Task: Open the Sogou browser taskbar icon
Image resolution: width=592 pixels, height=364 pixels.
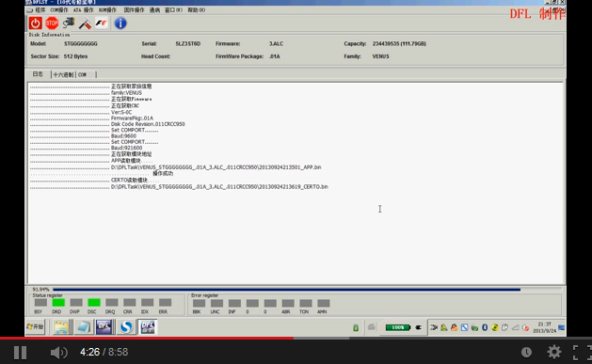Action: (126, 327)
